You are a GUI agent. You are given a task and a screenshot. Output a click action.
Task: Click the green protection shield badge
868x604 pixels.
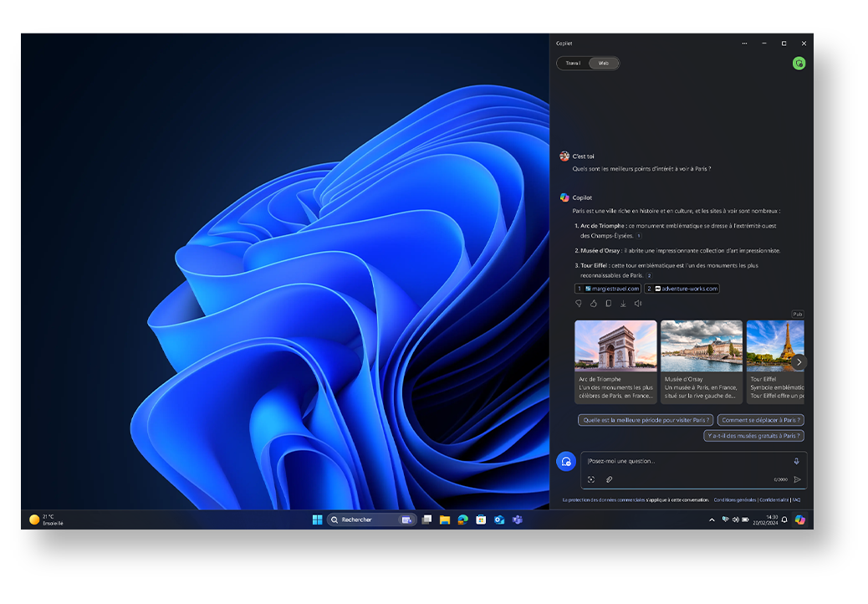click(x=799, y=64)
